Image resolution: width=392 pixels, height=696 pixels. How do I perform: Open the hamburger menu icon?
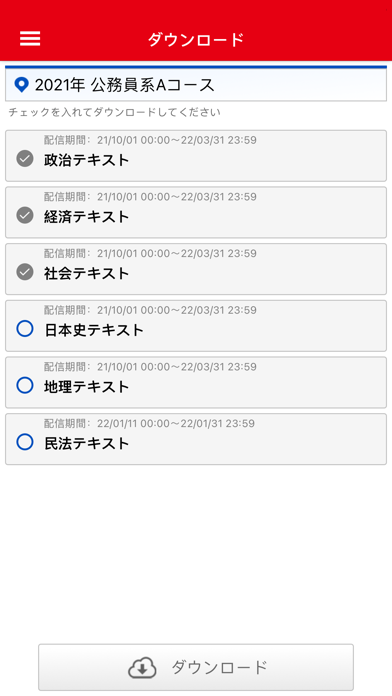pyautogui.click(x=30, y=39)
